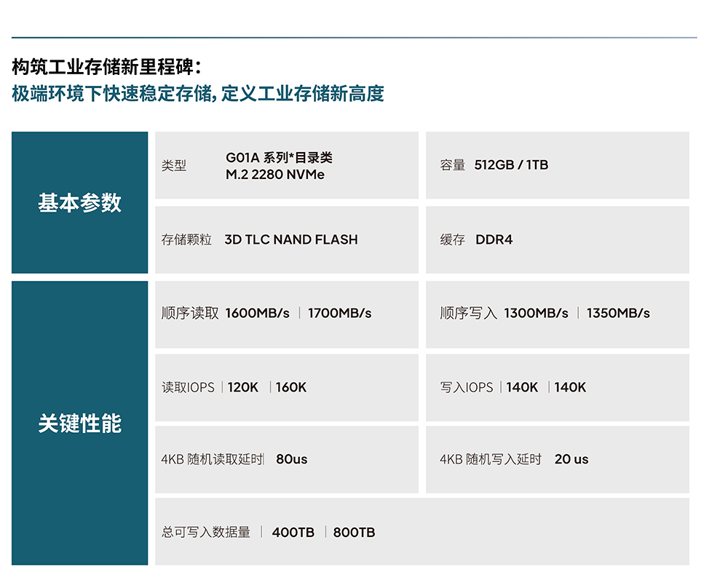This screenshot has width=728, height=569.
Task: Click the 512GB / 1TB capacity value
Action: (x=511, y=165)
